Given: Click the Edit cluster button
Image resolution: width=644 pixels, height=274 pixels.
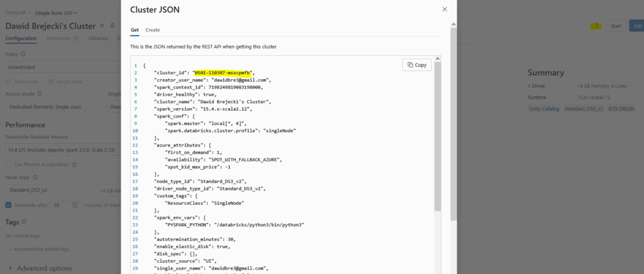Looking at the screenshot, I should [636, 26].
